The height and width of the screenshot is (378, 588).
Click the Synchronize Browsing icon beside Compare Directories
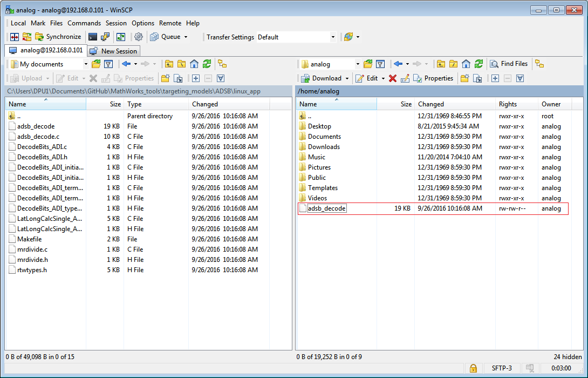[x=27, y=37]
